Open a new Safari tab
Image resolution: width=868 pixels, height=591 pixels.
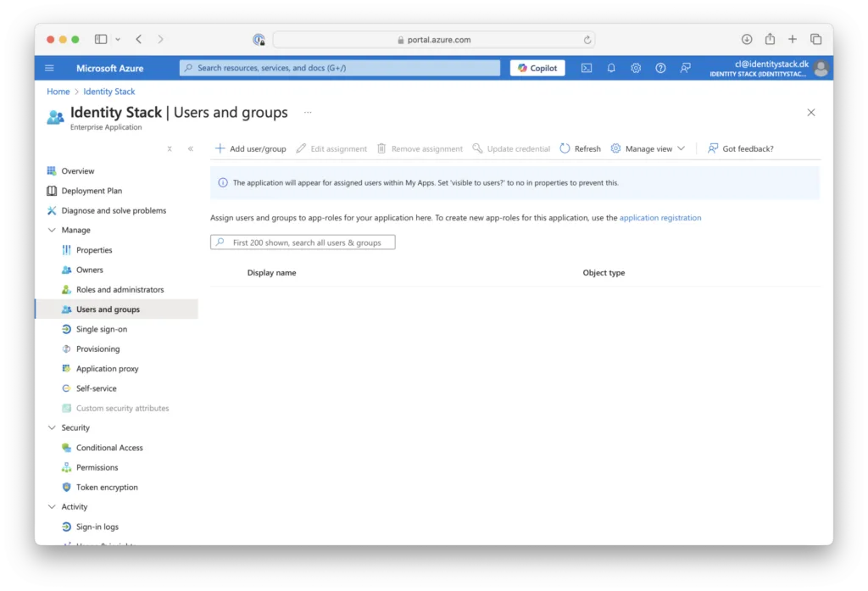click(793, 39)
